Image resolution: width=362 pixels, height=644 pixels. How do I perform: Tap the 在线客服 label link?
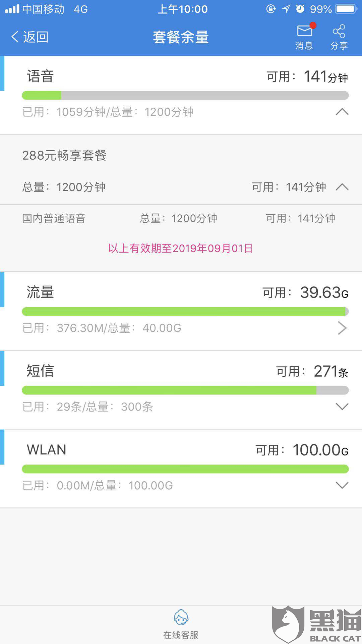pyautogui.click(x=181, y=635)
